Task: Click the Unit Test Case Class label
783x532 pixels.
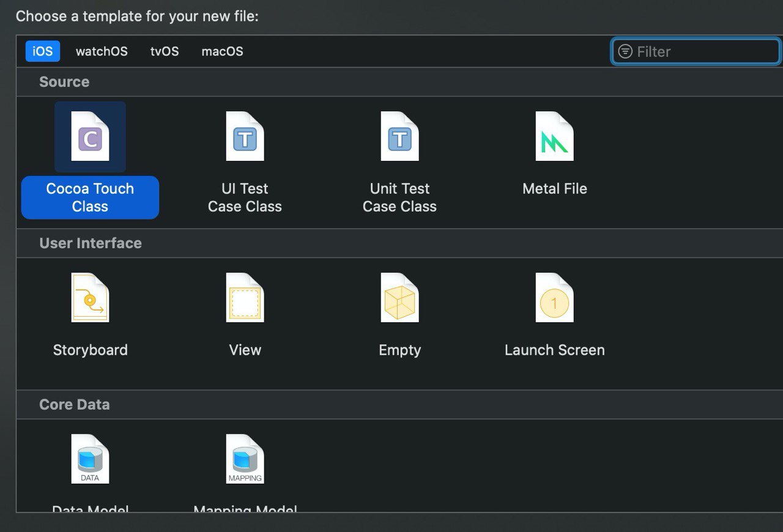Action: click(x=399, y=198)
